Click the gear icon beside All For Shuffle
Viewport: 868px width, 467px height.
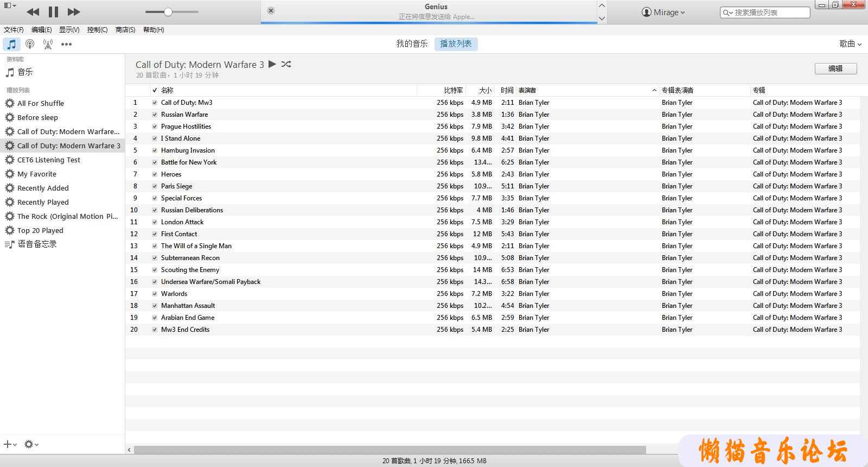coord(10,103)
